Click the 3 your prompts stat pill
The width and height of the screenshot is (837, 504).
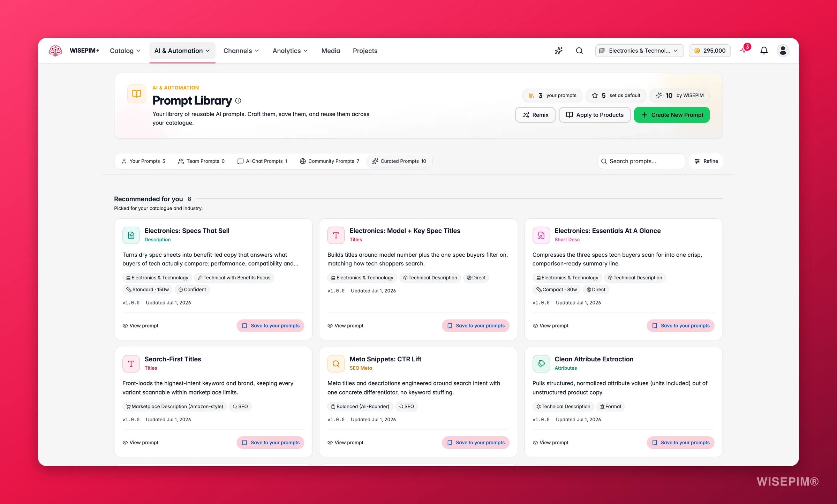pyautogui.click(x=552, y=95)
